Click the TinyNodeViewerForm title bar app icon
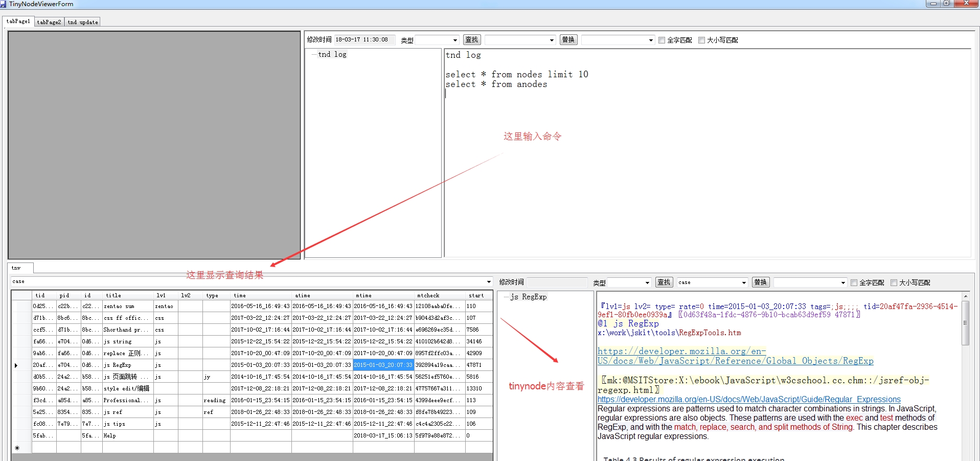Viewport: 980px width, 461px height. click(4, 4)
